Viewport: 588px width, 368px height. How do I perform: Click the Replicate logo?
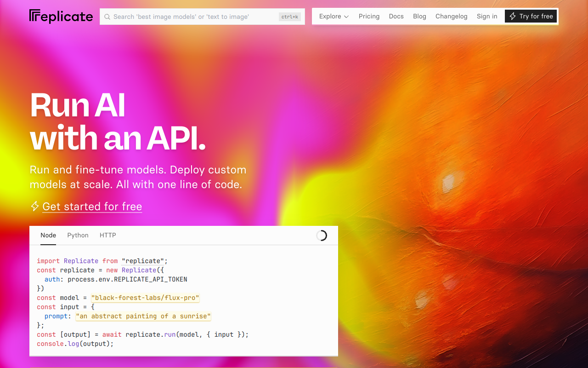pyautogui.click(x=61, y=16)
